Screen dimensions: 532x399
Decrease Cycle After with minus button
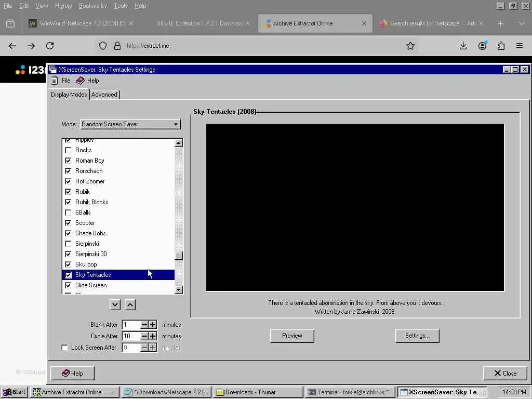tap(144, 336)
